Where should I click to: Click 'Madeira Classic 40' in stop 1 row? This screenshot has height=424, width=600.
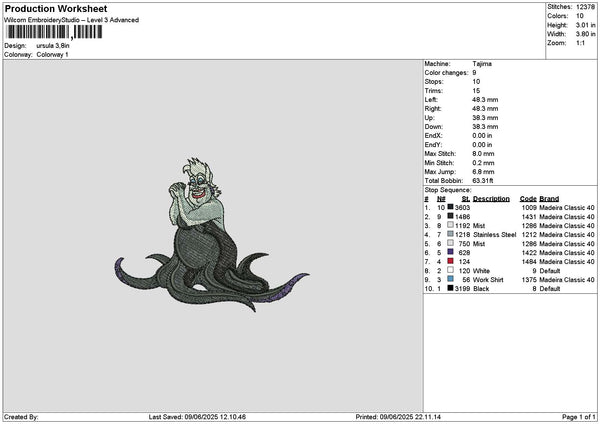coord(567,208)
